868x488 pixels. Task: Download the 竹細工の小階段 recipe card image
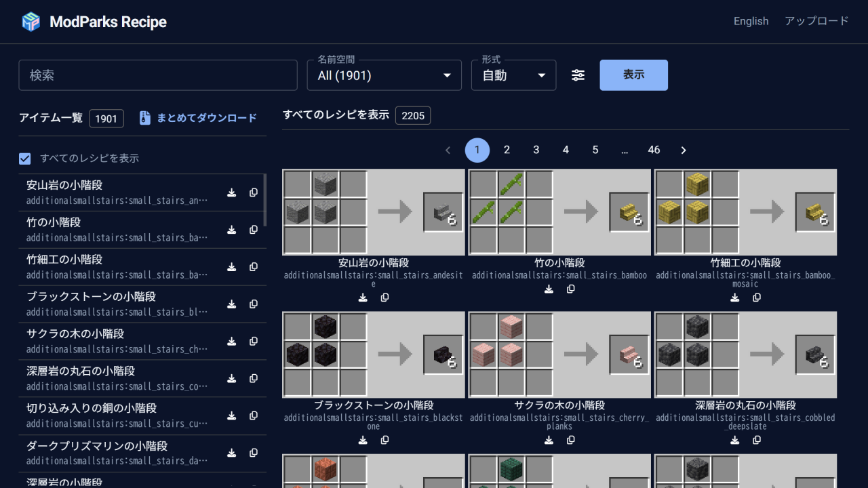pyautogui.click(x=734, y=298)
